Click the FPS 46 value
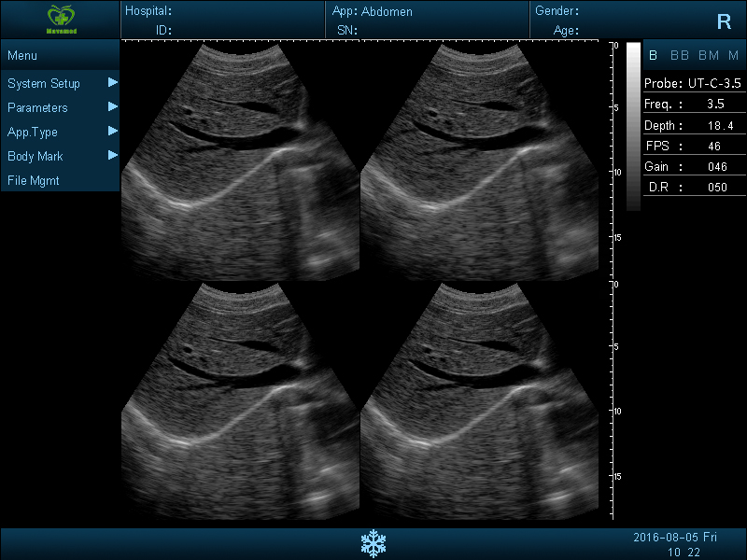Screen dimensions: 747x560 tap(714, 147)
